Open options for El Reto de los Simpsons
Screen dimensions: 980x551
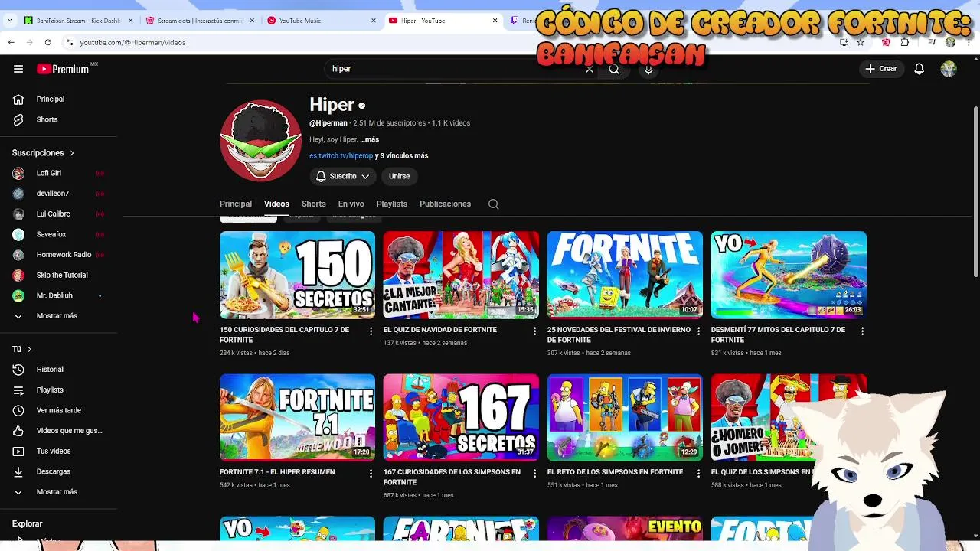tap(698, 474)
